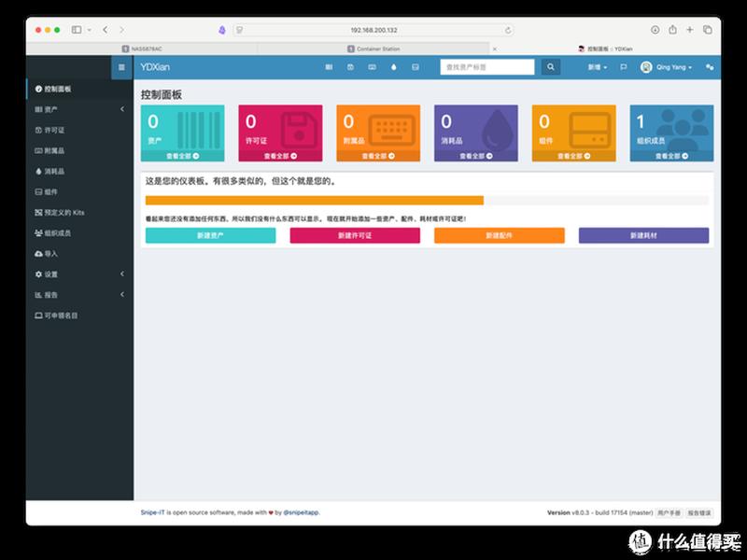Click 新建配件 orange button
The image size is (747, 560).
[500, 235]
